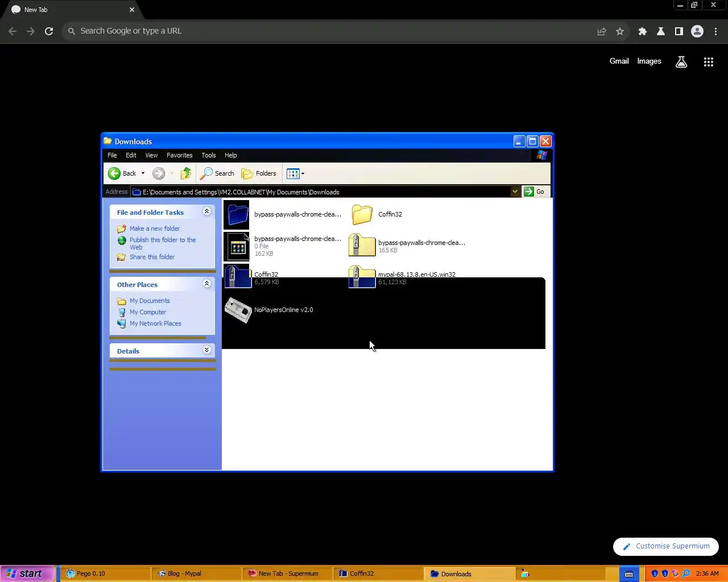Image resolution: width=728 pixels, height=582 pixels.
Task: Open the Favorites menu
Action: [179, 155]
